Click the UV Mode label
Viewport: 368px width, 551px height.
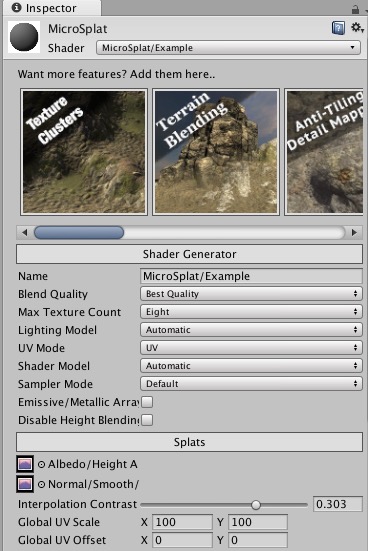41,348
